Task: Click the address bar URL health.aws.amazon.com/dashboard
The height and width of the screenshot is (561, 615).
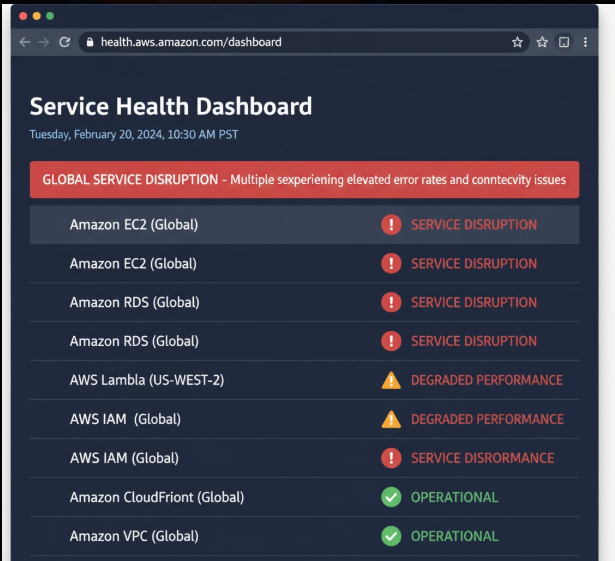Action: (191, 42)
